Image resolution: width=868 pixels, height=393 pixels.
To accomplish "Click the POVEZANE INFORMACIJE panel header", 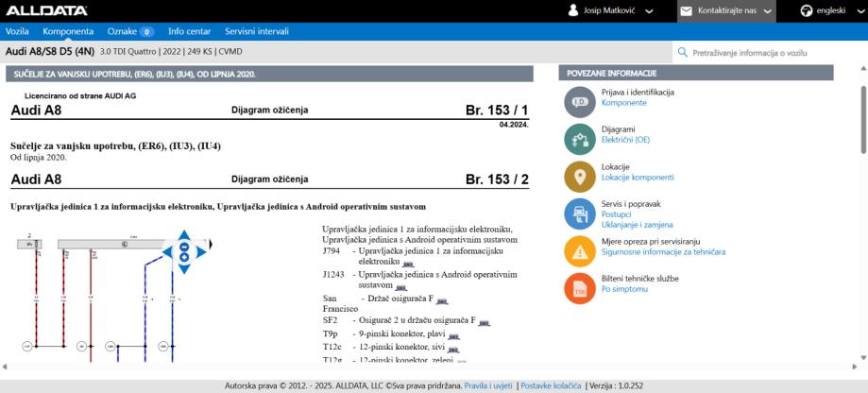I will 696,73.
